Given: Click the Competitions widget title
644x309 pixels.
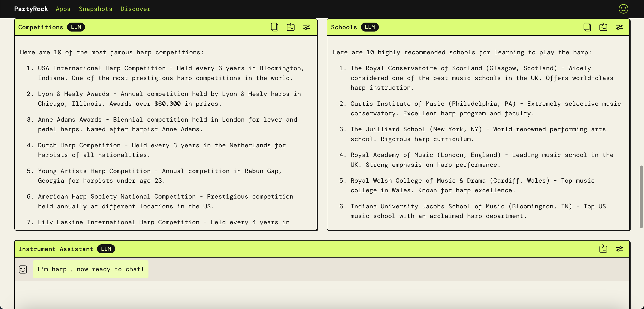Looking at the screenshot, I should 40,27.
